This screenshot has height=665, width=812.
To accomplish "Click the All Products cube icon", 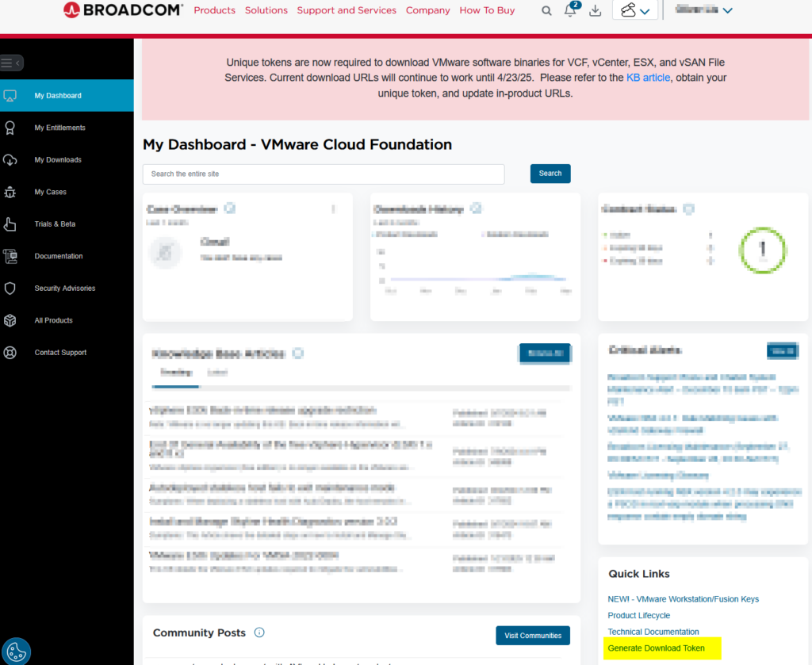I will [x=10, y=320].
